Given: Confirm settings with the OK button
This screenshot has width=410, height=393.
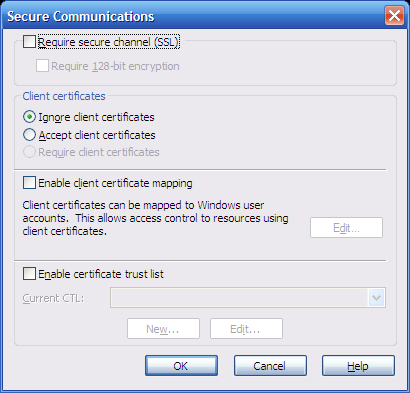Looking at the screenshot, I should click(x=181, y=366).
